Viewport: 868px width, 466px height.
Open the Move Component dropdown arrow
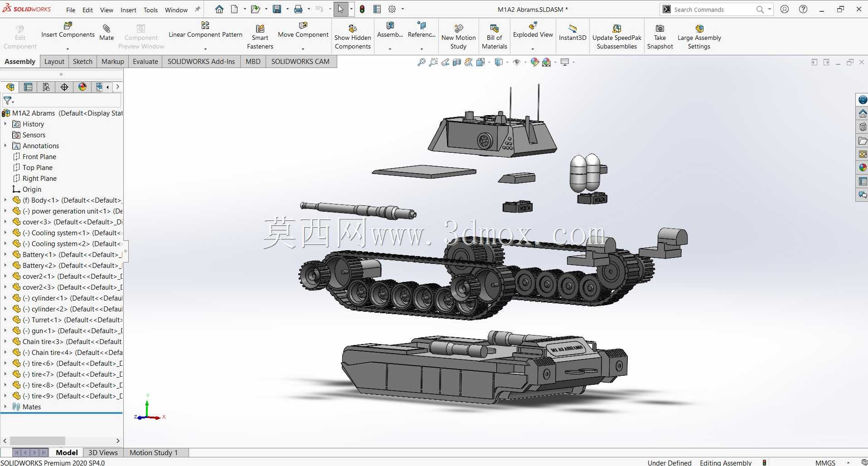303,49
